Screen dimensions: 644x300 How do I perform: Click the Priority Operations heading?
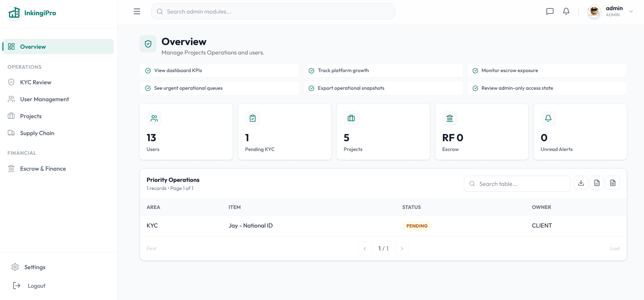coord(173,180)
